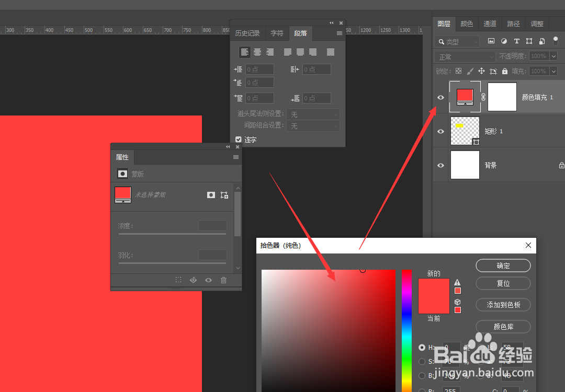Viewport: 565px width, 392px height.
Task: Collapse the Paragraph panel with double-arrow icon
Action: pyautogui.click(x=331, y=23)
